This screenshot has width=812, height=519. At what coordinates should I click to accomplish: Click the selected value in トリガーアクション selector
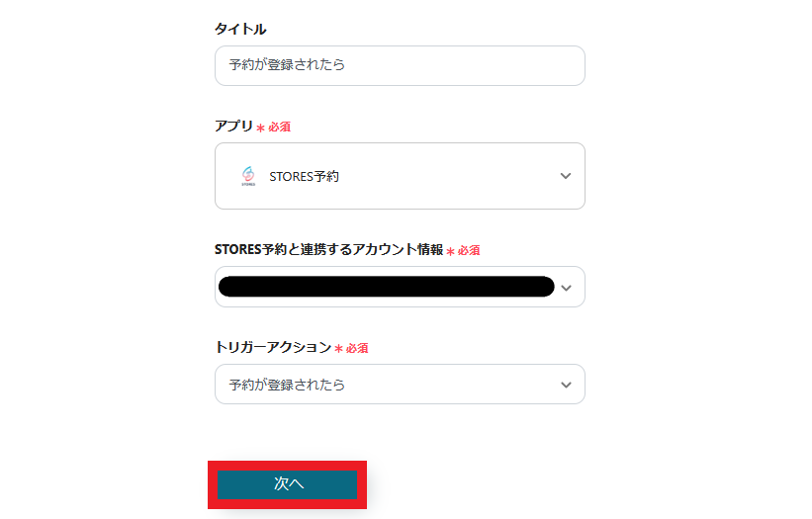pyautogui.click(x=287, y=385)
